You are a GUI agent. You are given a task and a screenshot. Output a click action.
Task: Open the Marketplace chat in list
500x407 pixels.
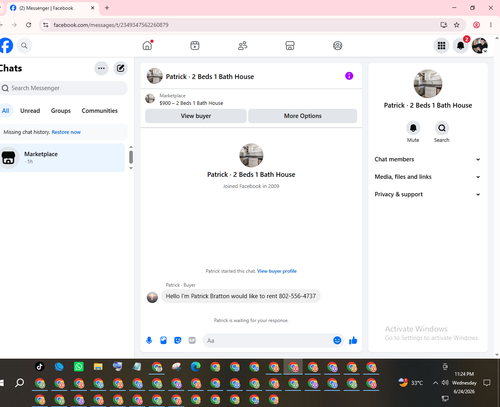pos(62,158)
